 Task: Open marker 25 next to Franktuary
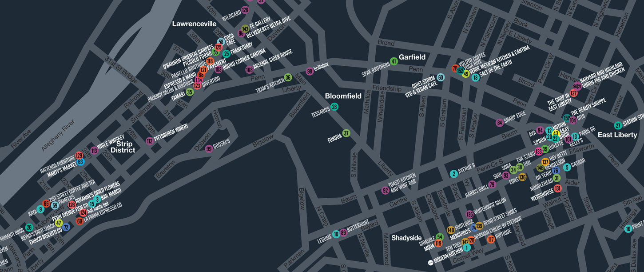pos(226,54)
